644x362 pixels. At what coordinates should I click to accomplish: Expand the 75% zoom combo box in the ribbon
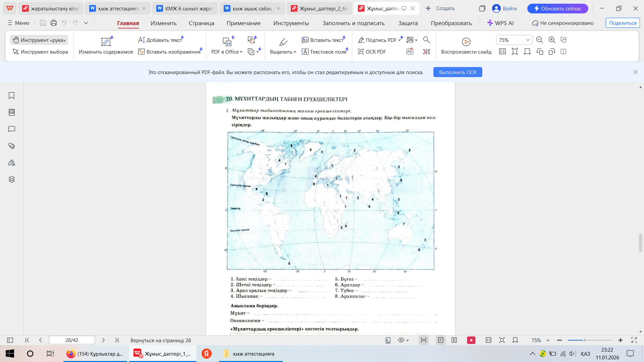[528, 40]
